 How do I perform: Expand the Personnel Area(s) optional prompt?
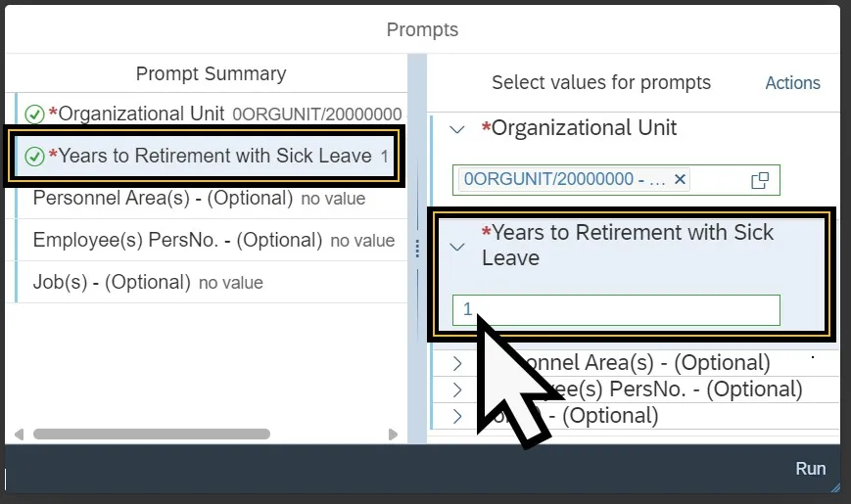456,363
